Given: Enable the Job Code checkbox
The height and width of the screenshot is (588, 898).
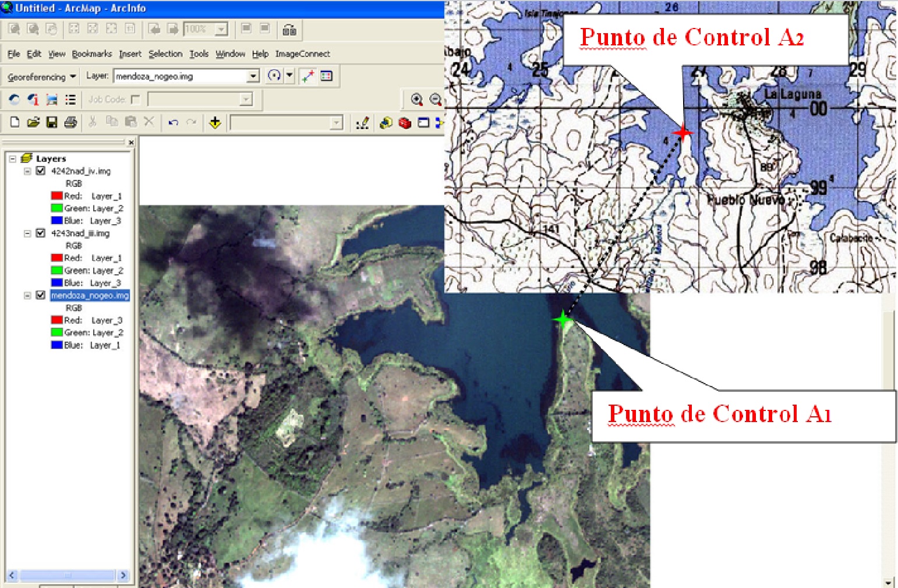Looking at the screenshot, I should pos(136,100).
